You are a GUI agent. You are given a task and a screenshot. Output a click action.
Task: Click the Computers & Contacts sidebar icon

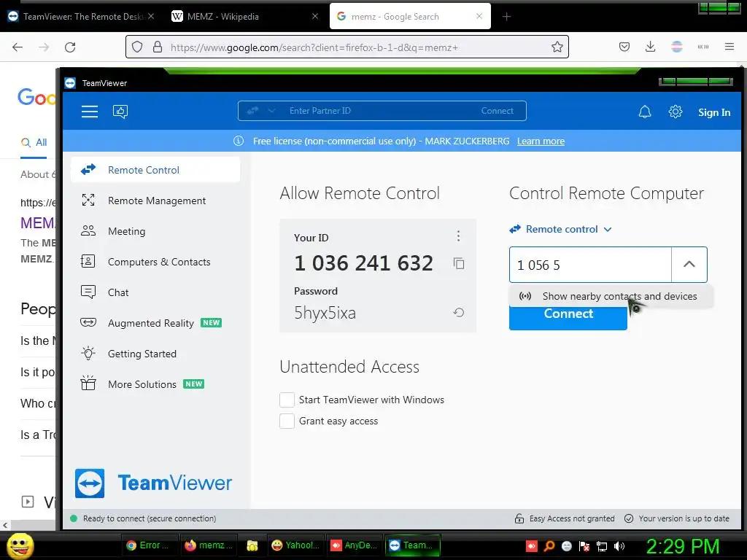tap(88, 262)
